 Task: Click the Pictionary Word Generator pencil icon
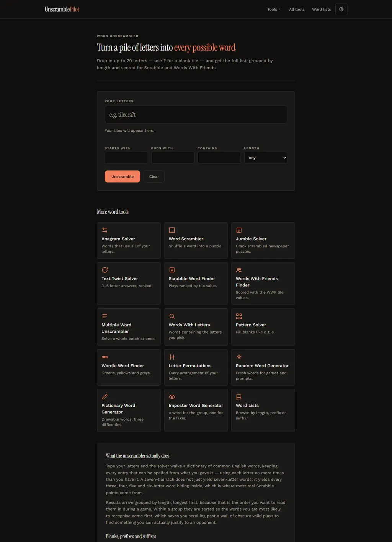click(x=105, y=397)
